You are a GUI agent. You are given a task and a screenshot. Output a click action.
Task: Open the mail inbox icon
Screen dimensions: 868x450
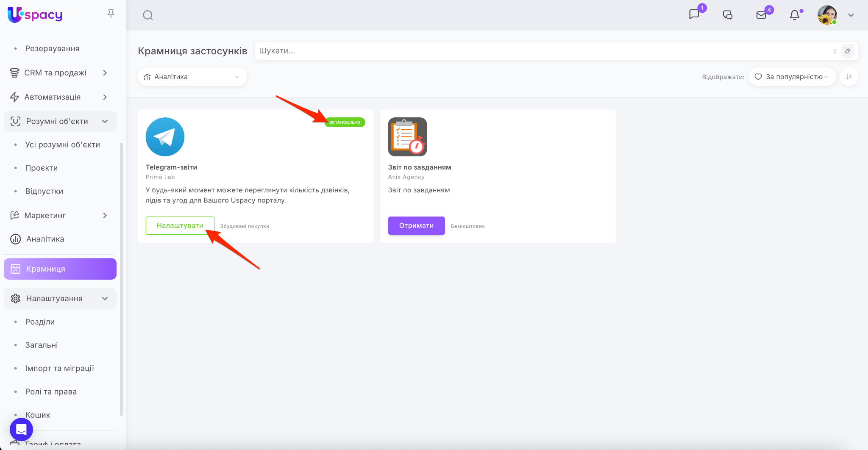point(761,15)
